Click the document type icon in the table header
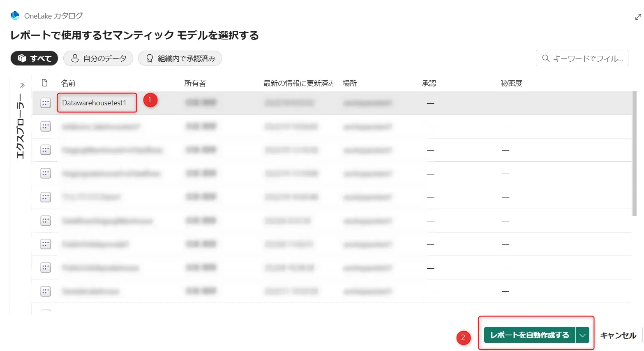Viewport: 644px width, 351px height. coord(45,83)
